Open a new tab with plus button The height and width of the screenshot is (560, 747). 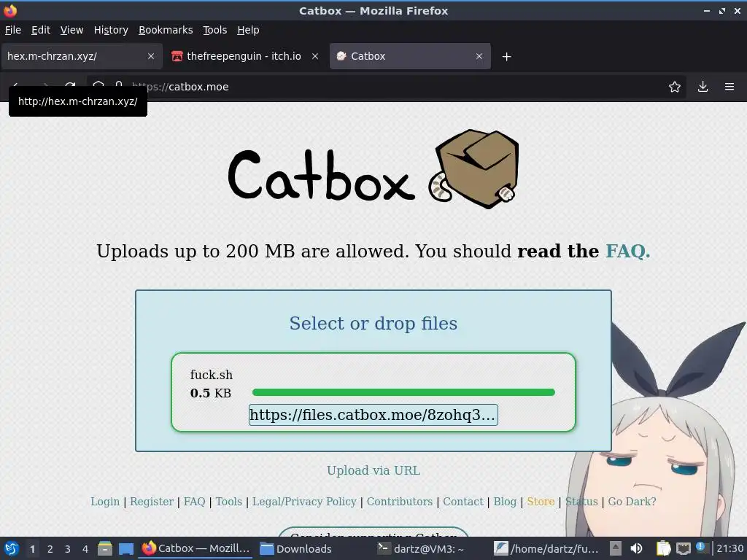click(x=506, y=57)
